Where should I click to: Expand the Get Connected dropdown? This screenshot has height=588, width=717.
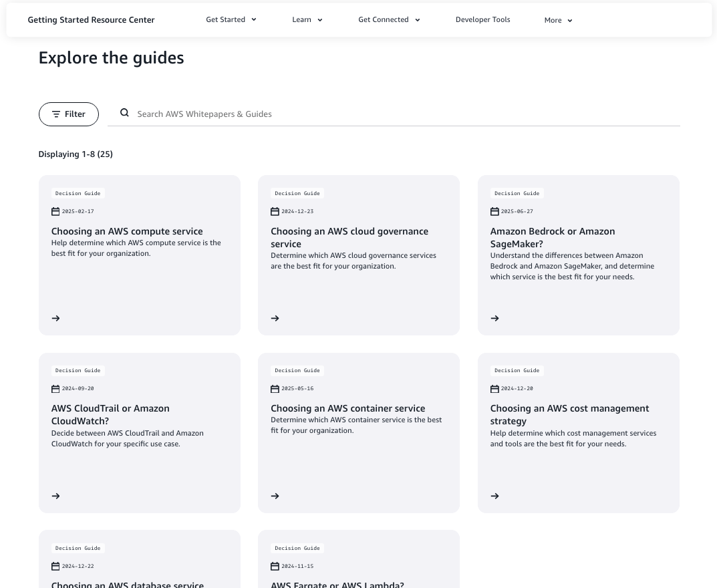(x=389, y=20)
